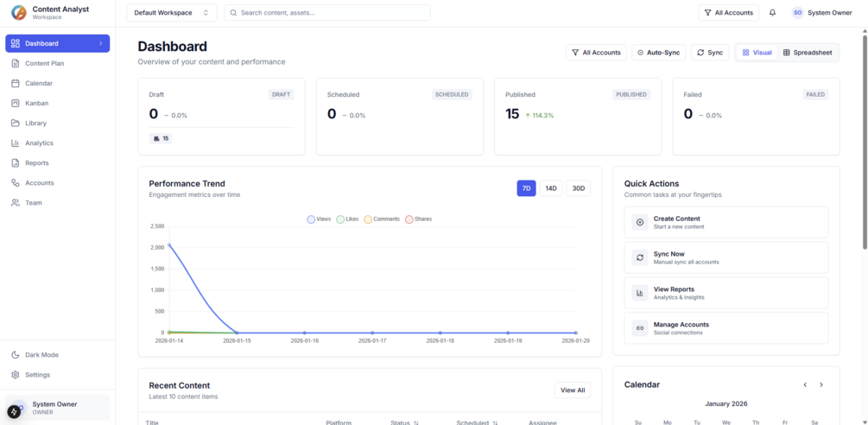Viewport: 868px width, 425px height.
Task: Click the Manage Accounts link icon
Action: [640, 328]
